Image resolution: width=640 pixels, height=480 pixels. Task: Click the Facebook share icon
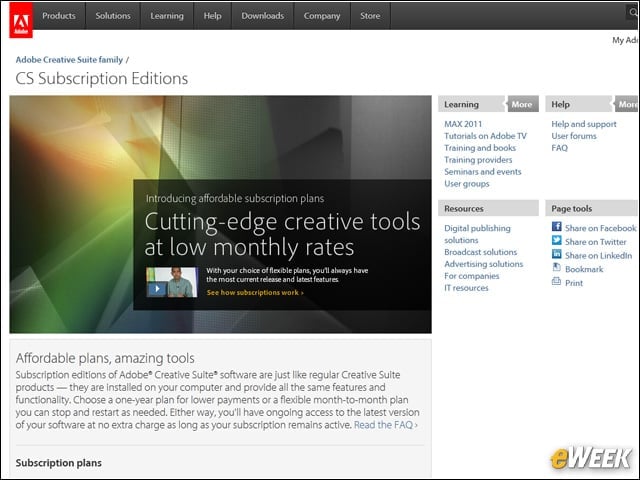point(556,227)
